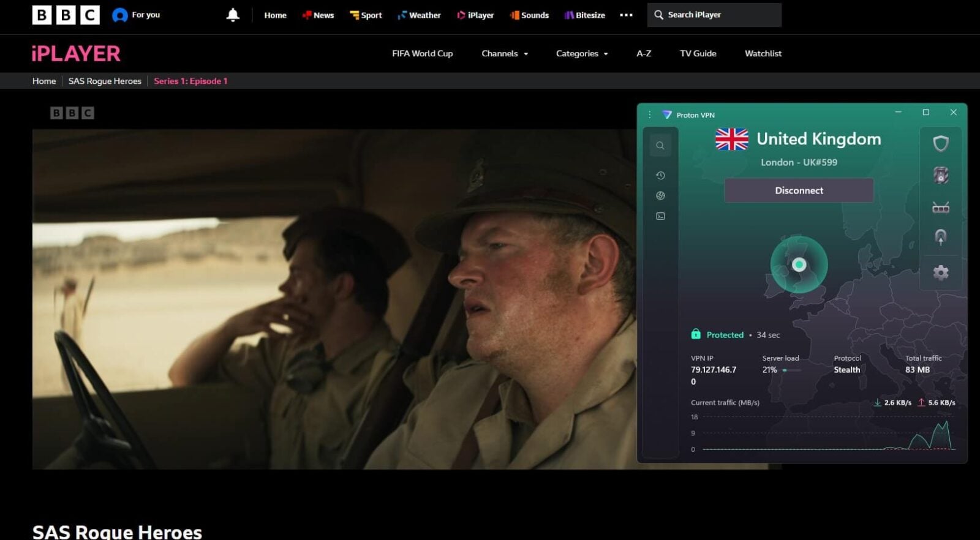Open the more options ellipsis in BBC header
The width and height of the screenshot is (980, 540).
point(626,15)
